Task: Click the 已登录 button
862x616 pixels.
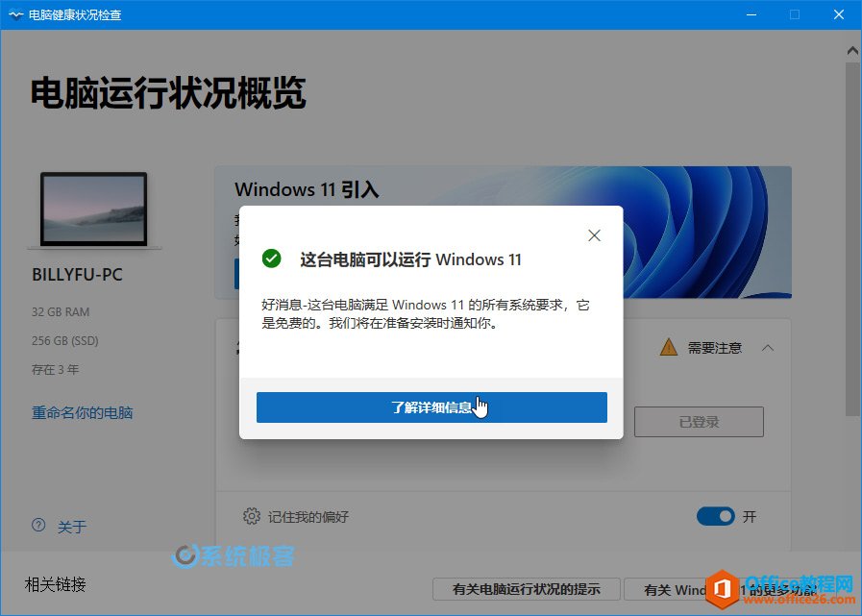Action: click(699, 422)
